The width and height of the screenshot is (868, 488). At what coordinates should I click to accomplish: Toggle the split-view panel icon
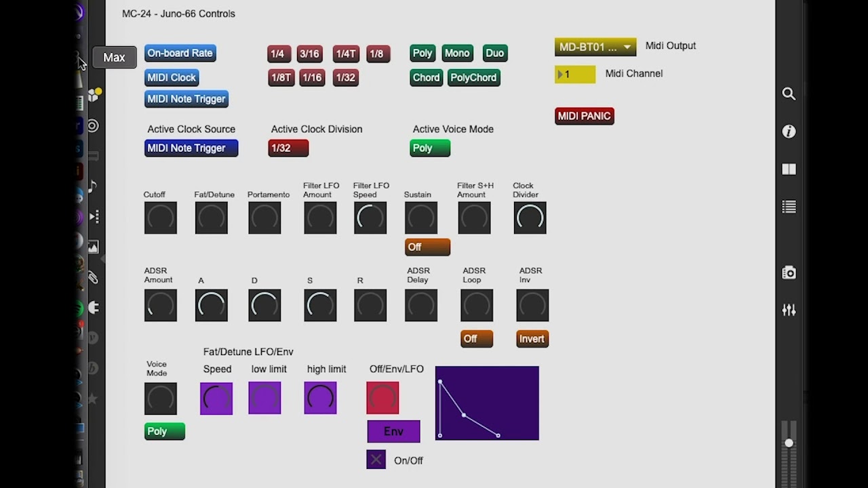(x=789, y=169)
